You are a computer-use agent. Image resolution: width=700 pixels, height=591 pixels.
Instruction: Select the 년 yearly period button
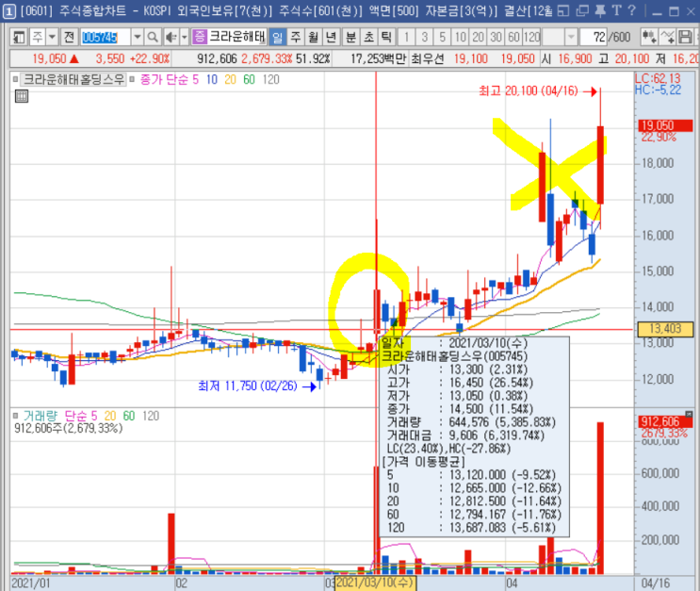pos(331,37)
